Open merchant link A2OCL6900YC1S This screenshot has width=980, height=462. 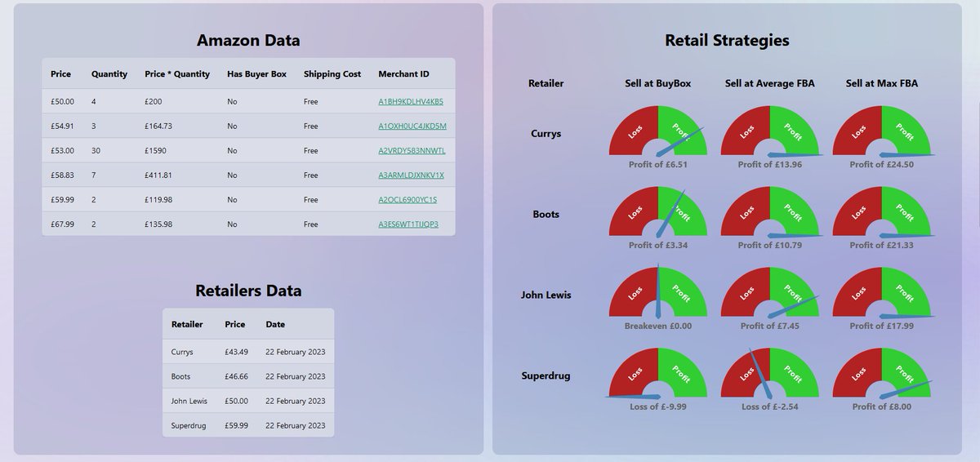tap(408, 199)
